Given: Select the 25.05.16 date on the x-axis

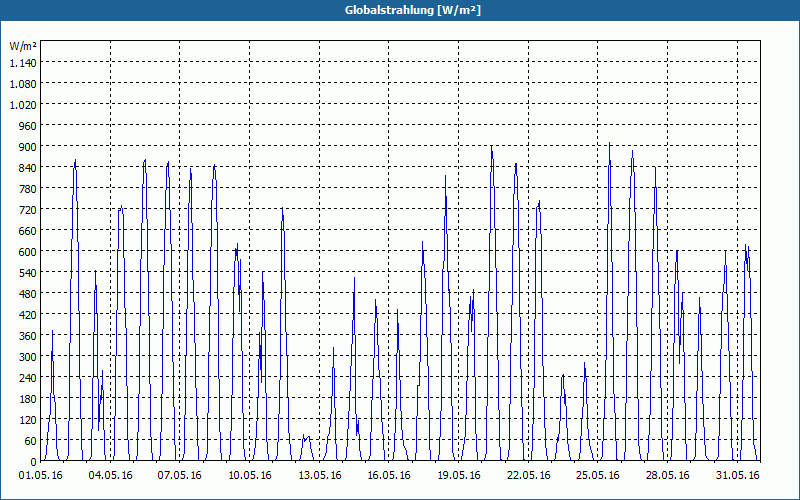Looking at the screenshot, I should (x=597, y=476).
